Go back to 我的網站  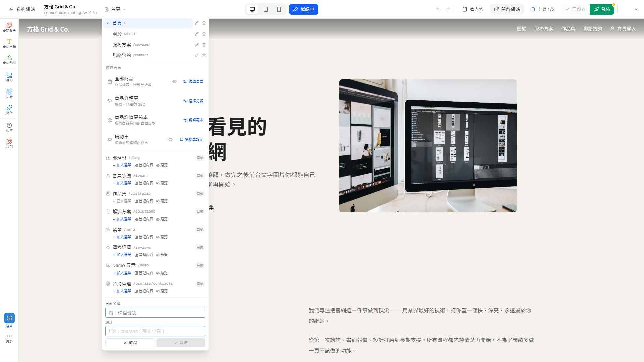point(22,9)
